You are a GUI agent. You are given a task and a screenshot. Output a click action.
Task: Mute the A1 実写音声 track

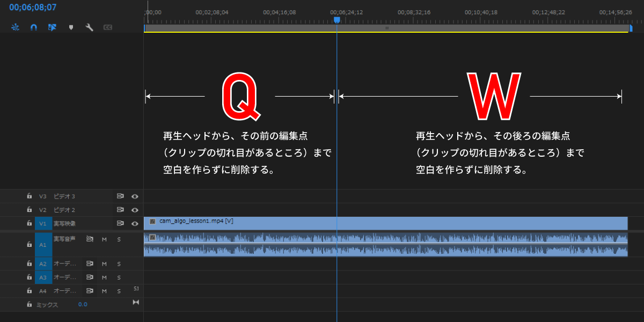point(105,239)
